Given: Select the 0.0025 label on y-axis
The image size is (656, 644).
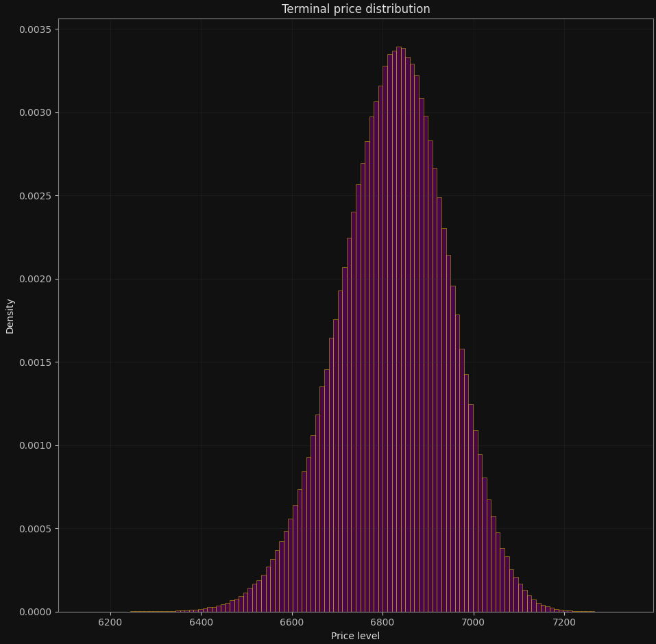Looking at the screenshot, I should click(x=34, y=192).
